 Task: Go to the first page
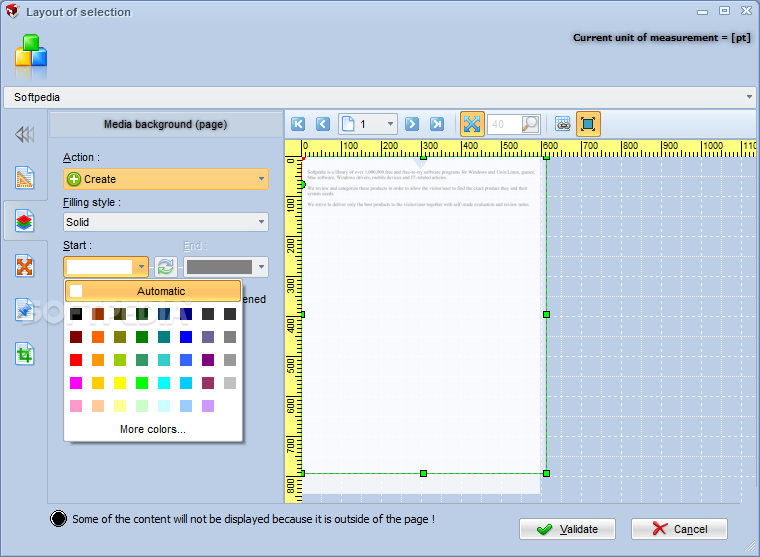298,124
